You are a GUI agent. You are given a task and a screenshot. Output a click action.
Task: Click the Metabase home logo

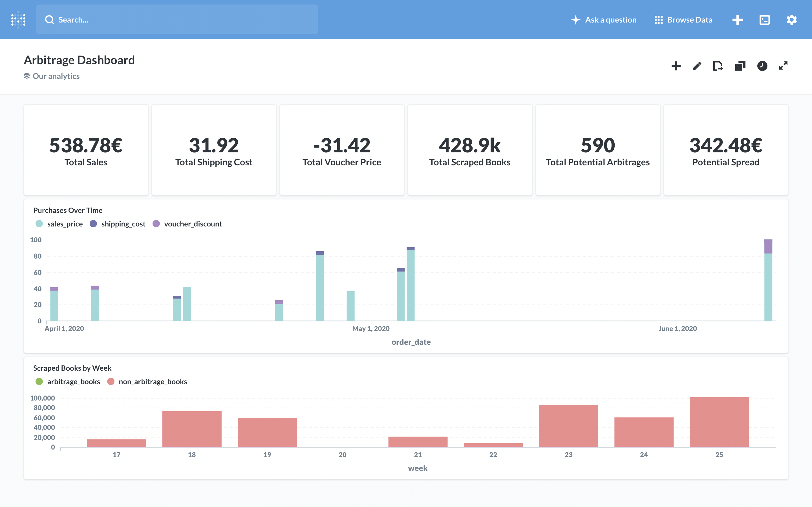coord(18,19)
